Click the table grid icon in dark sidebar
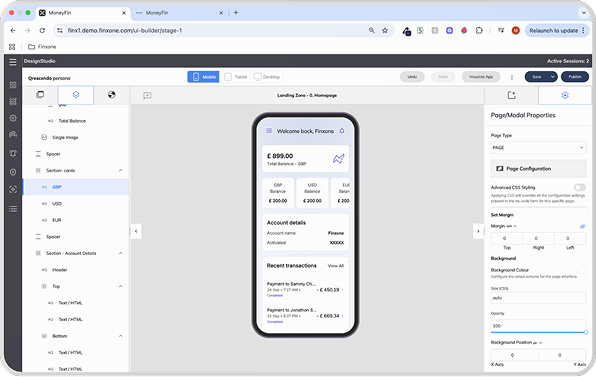The width and height of the screenshot is (596, 377). click(13, 101)
